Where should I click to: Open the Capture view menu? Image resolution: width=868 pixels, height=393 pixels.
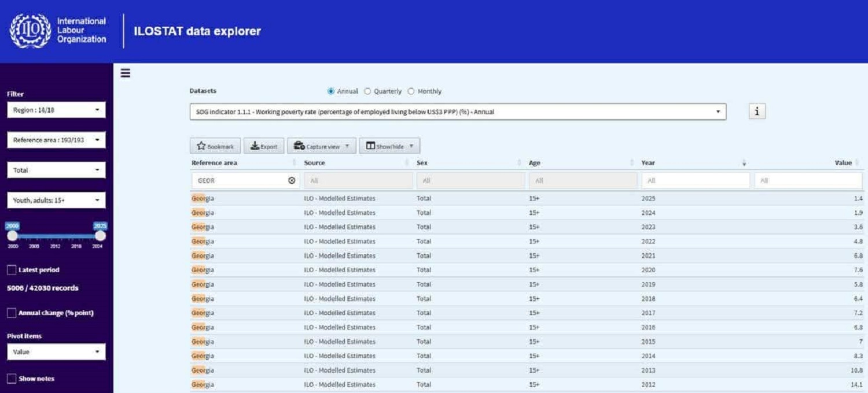point(322,146)
